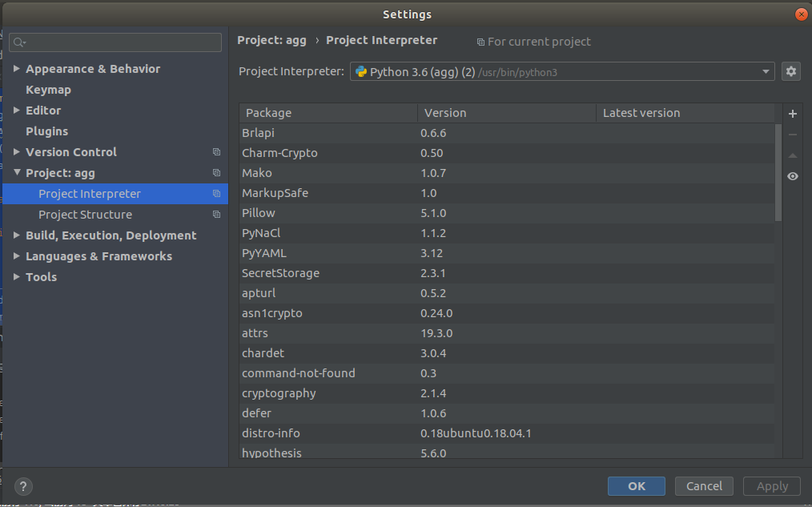Select Project Structure in sidebar

tap(85, 215)
